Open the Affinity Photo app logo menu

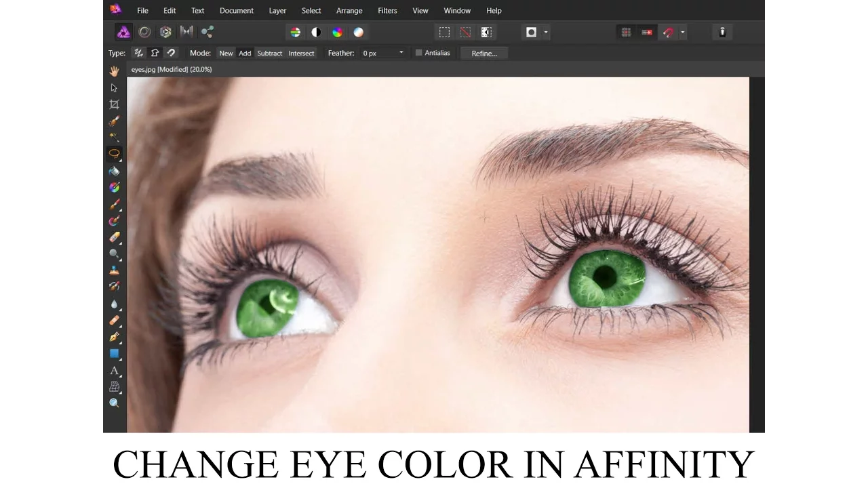click(x=115, y=9)
